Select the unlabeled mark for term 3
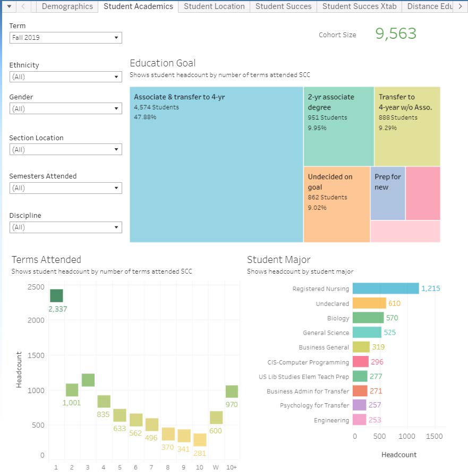The width and height of the screenshot is (468, 476). pos(88,380)
